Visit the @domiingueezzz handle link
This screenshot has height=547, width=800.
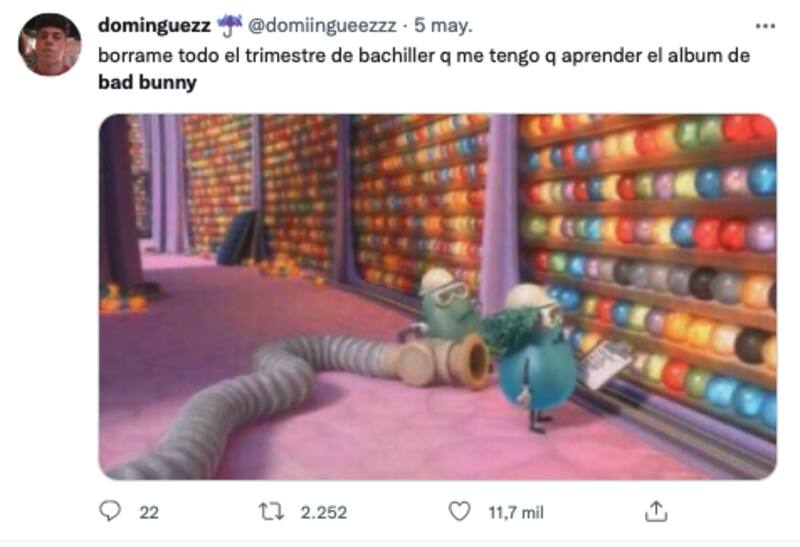tap(322, 25)
